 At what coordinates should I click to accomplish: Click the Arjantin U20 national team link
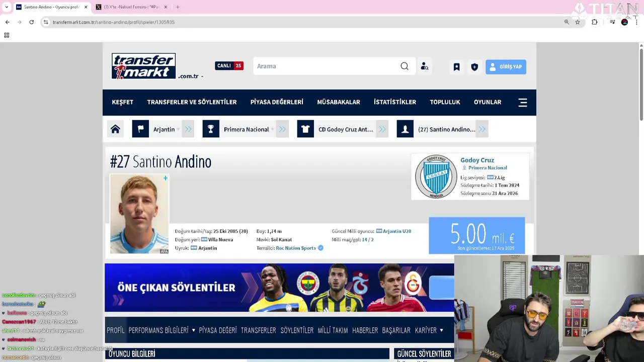[397, 231]
